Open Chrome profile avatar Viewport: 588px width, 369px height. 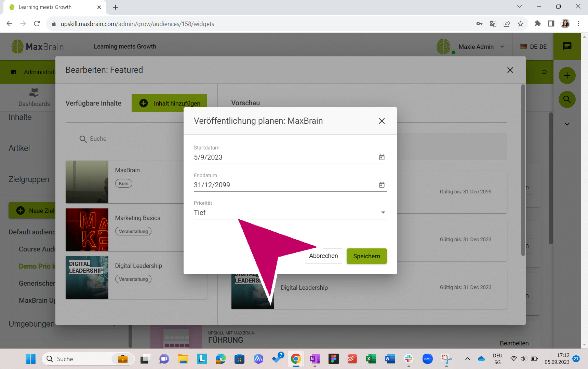(565, 24)
